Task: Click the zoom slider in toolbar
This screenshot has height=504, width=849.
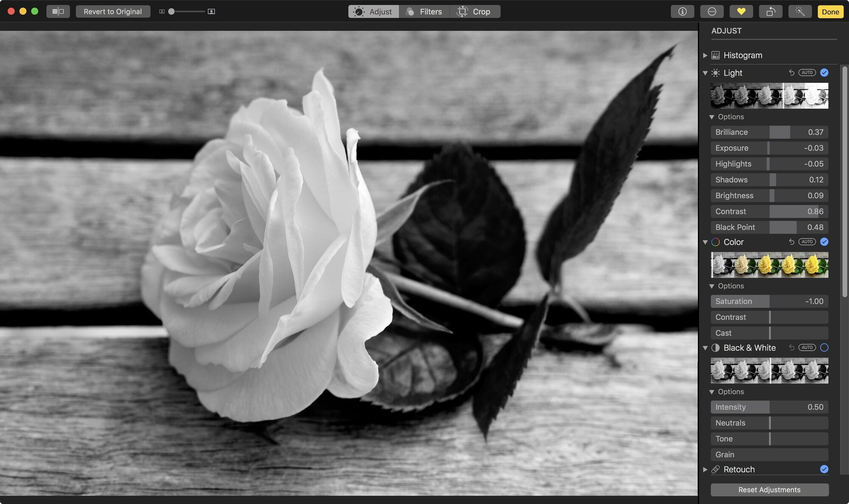Action: [x=186, y=11]
